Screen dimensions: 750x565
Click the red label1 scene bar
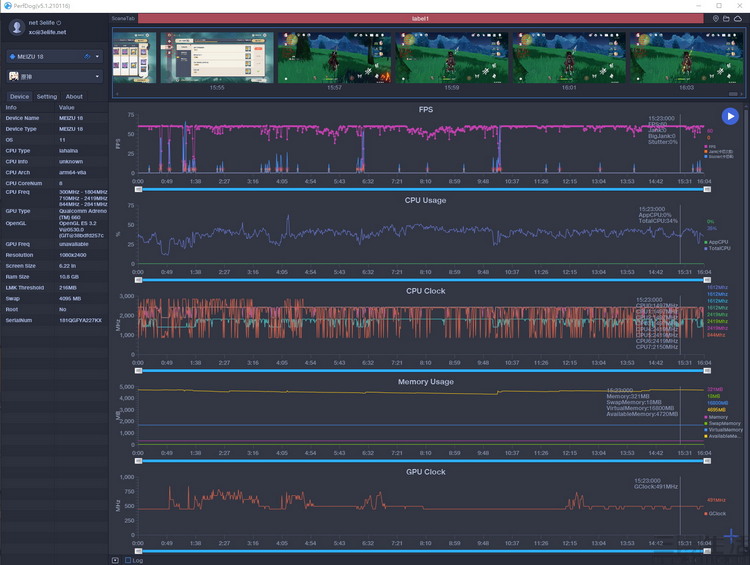coord(420,18)
